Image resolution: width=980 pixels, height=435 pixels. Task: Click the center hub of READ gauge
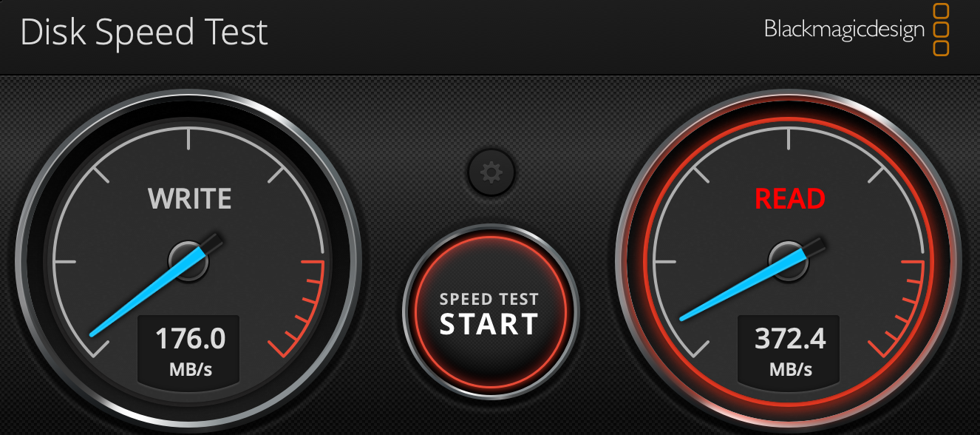789,260
